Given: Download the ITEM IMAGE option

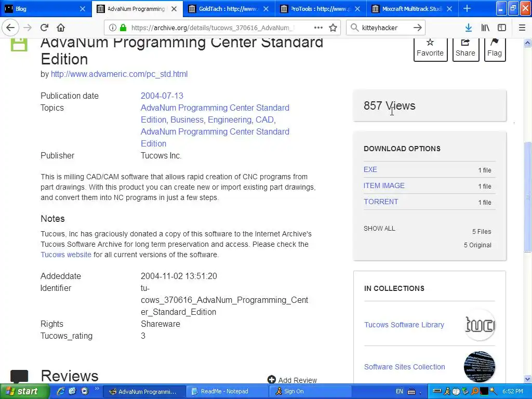Looking at the screenshot, I should 384,185.
